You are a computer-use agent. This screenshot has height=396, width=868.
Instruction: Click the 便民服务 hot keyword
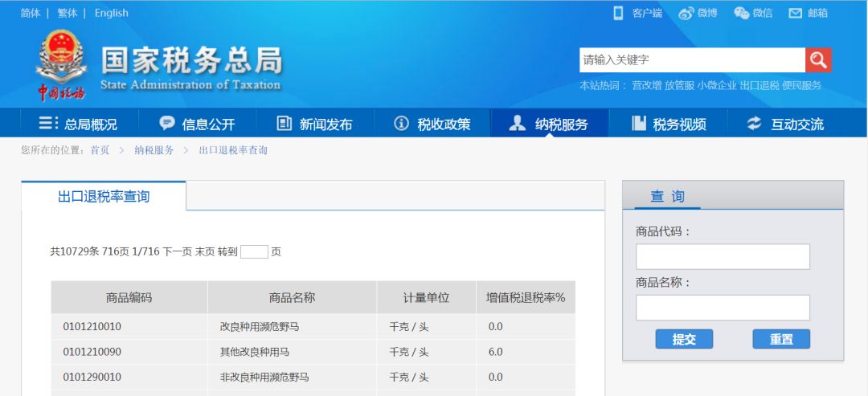point(802,86)
